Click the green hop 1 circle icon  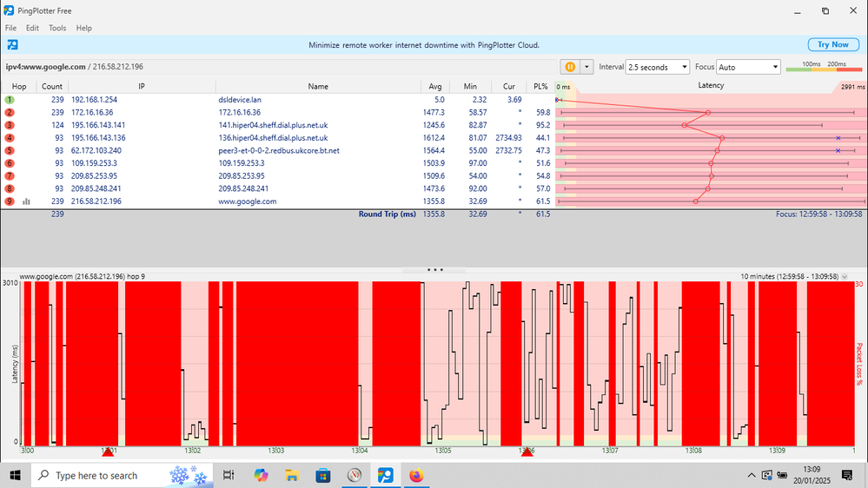(10, 100)
